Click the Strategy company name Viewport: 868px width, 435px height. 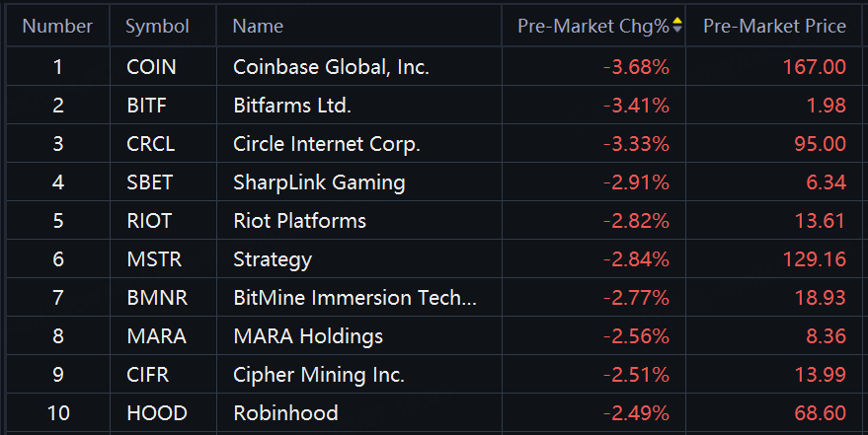pos(273,259)
